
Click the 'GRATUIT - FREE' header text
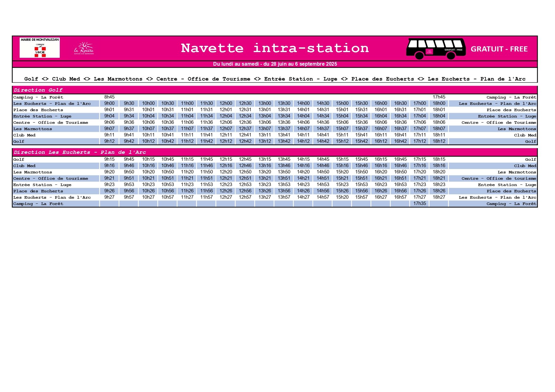499,49
